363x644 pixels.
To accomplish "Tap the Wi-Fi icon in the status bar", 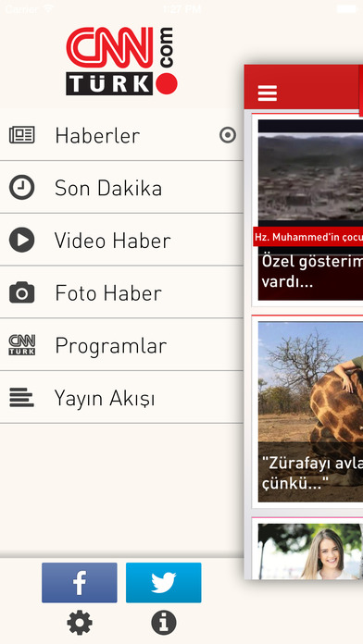I will click(48, 8).
